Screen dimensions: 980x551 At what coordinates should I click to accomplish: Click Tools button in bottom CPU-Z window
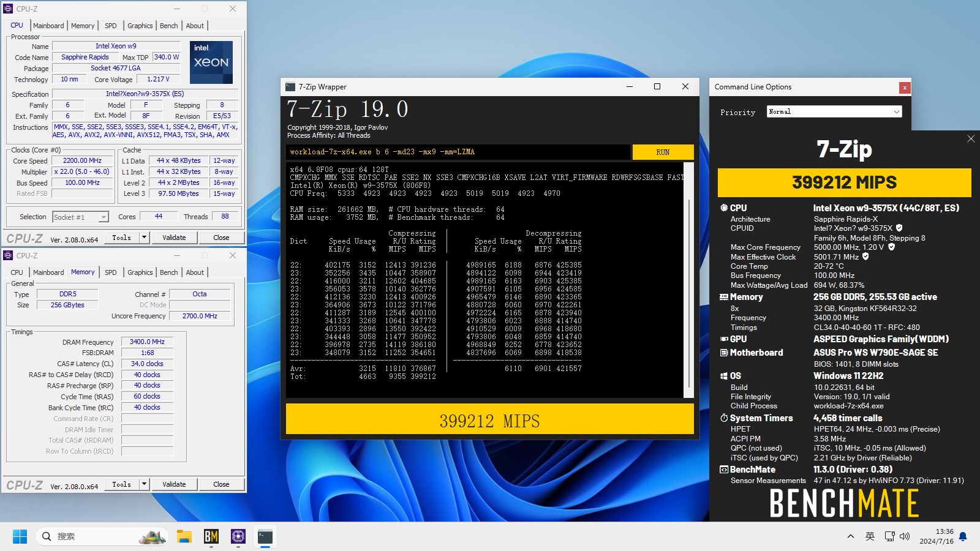coord(122,484)
